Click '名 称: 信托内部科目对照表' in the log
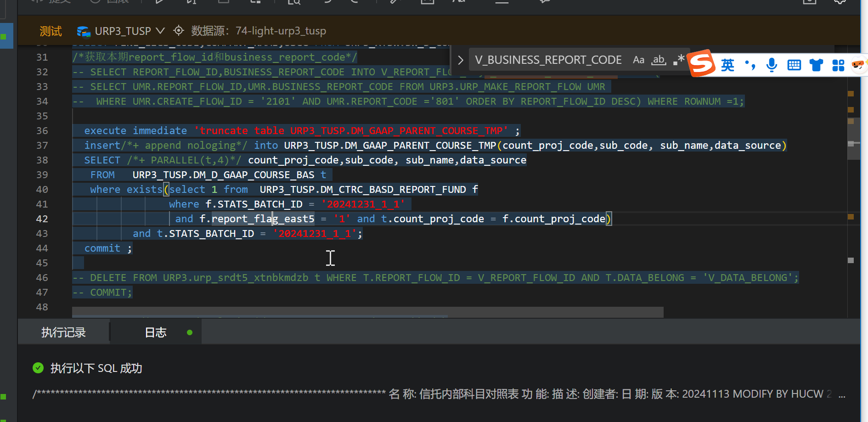868x422 pixels. [x=454, y=394]
